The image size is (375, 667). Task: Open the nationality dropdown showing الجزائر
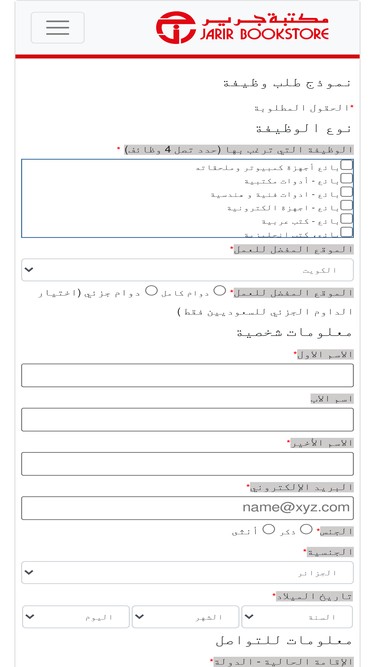click(188, 573)
